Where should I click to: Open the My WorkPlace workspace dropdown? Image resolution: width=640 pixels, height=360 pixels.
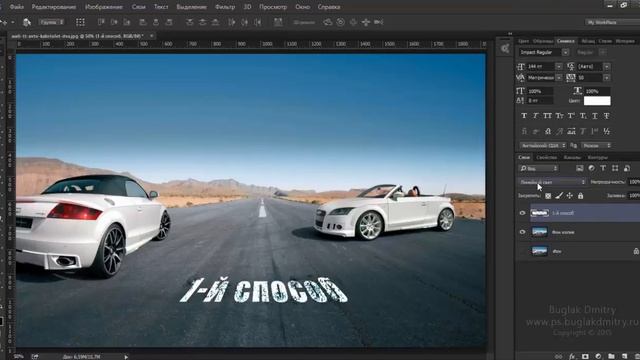(x=613, y=22)
